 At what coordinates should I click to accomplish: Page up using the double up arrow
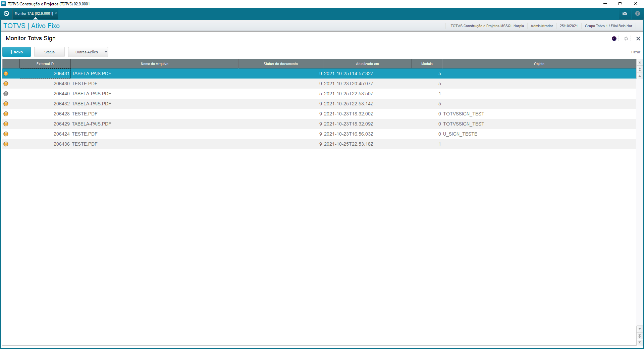click(x=640, y=69)
